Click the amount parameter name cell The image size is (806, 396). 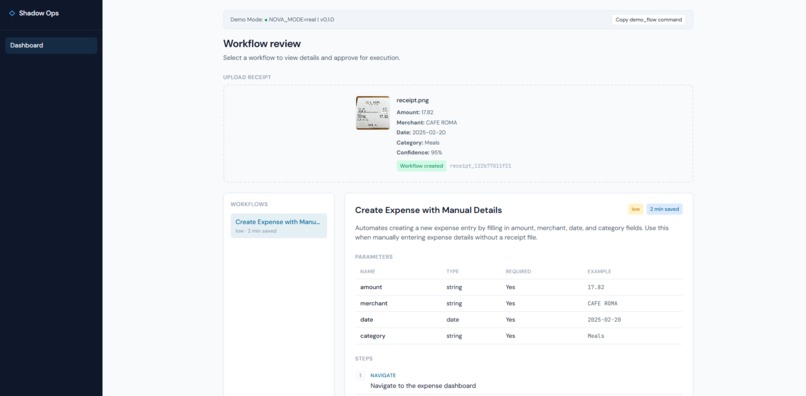371,287
